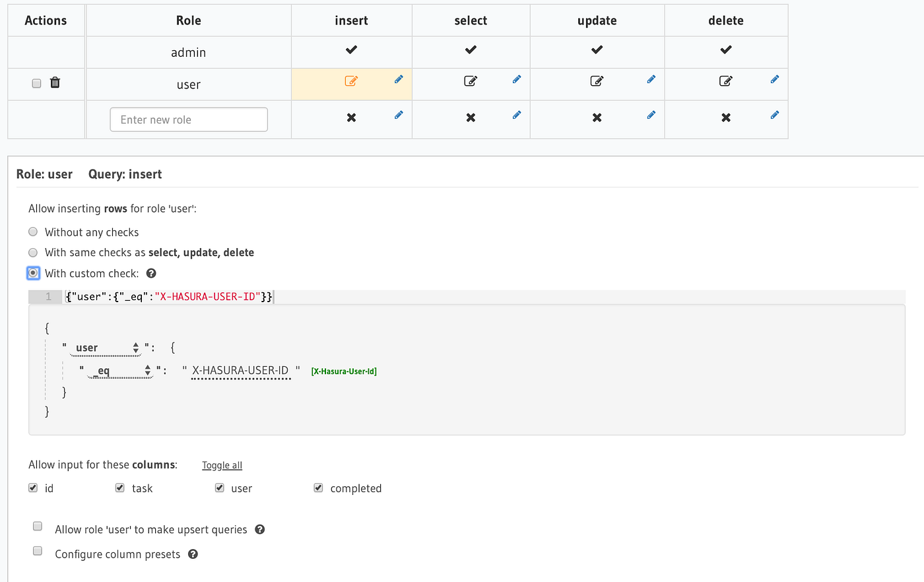Click the 'Toggle all' columns link
924x582 pixels.
pyautogui.click(x=221, y=465)
